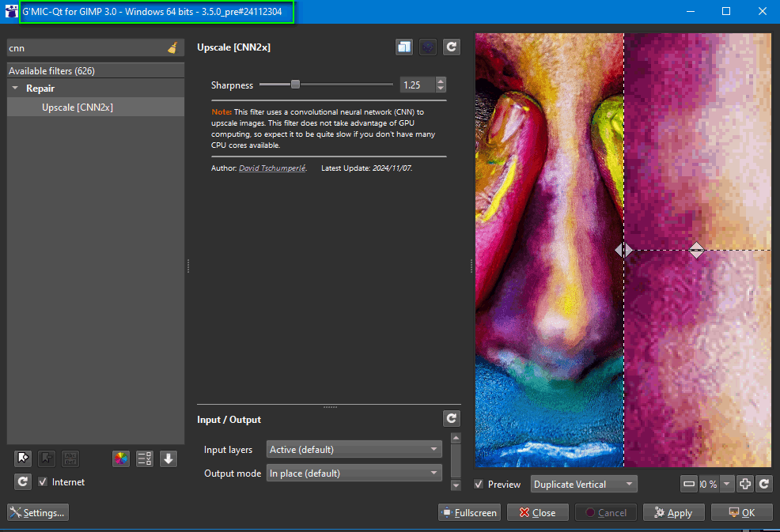780x532 pixels.
Task: Click the preview zoom percentage field
Action: pos(709,484)
